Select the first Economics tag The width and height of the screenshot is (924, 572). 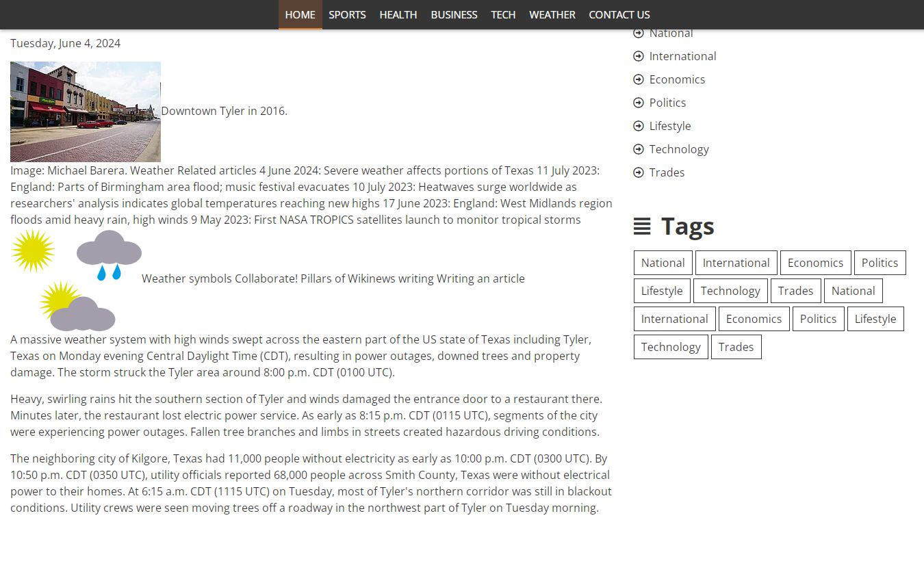point(816,263)
